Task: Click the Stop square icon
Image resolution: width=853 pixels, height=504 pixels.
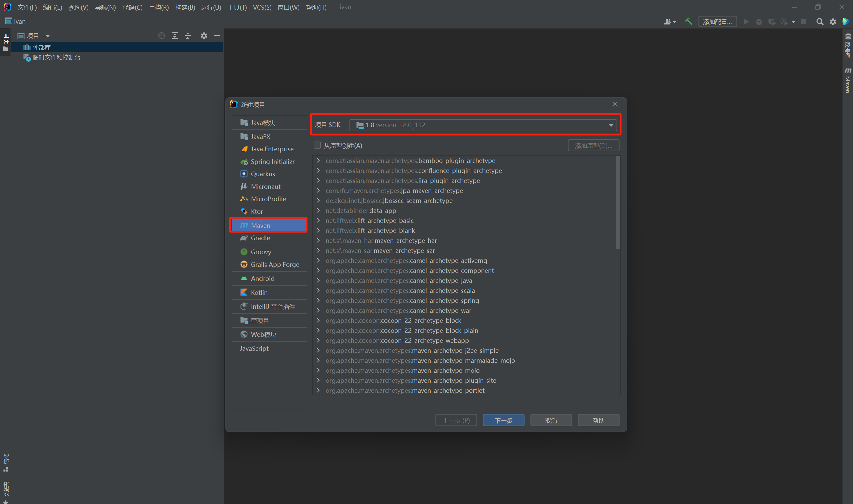Action: point(804,22)
